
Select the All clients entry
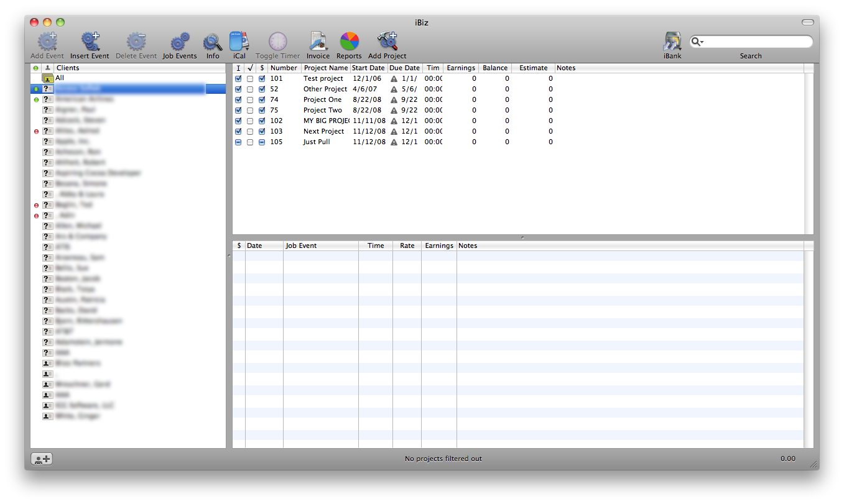(x=60, y=78)
